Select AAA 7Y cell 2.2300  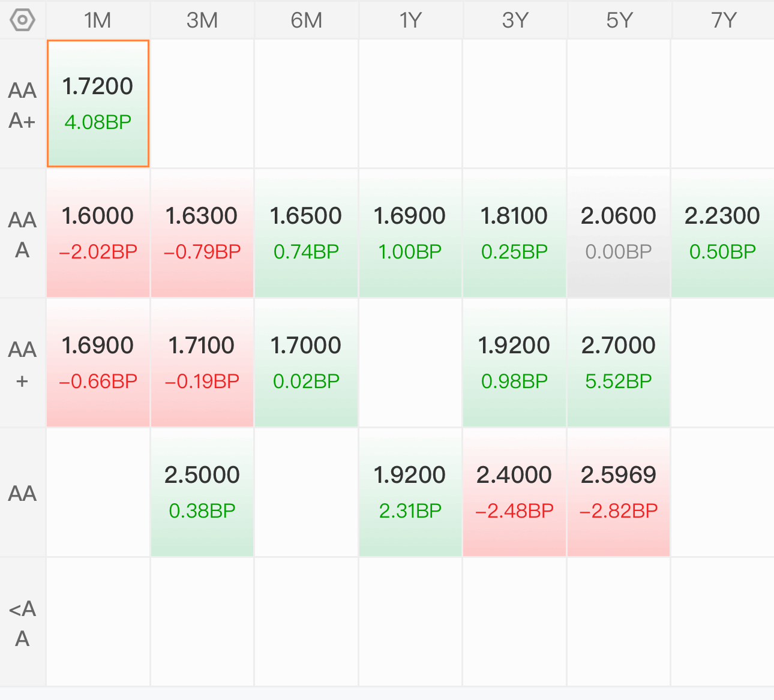[x=722, y=233]
